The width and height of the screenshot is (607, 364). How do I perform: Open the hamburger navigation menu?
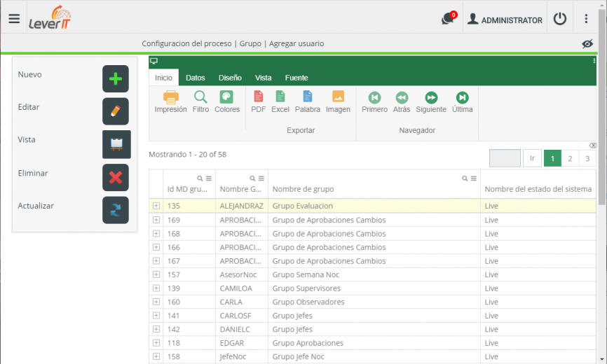(x=14, y=18)
